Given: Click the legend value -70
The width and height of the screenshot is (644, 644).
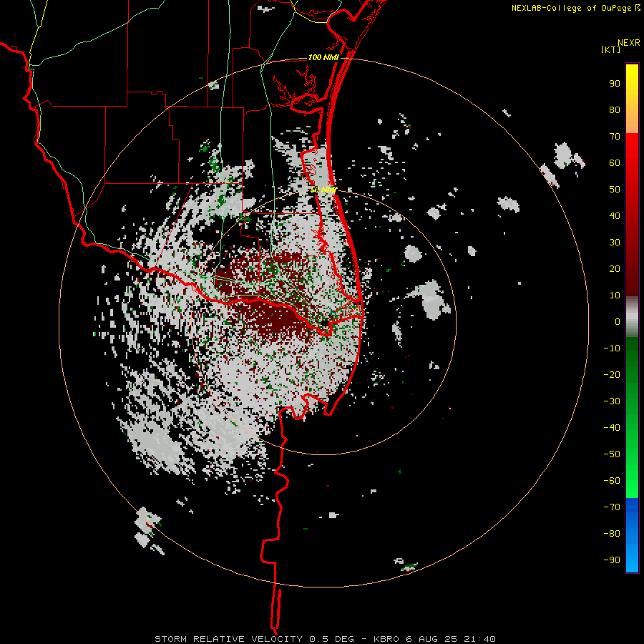Looking at the screenshot, I should point(612,507).
